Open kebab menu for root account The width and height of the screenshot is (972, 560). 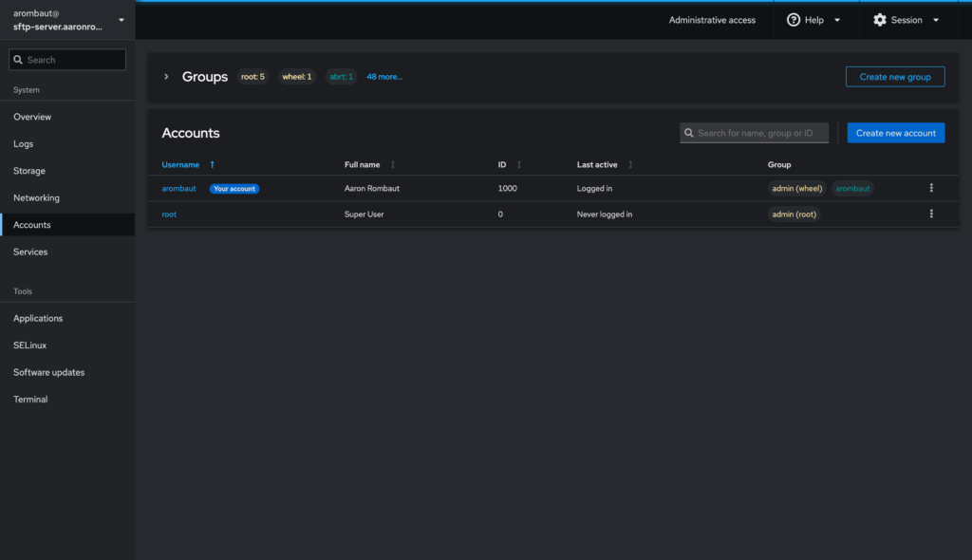pyautogui.click(x=931, y=215)
